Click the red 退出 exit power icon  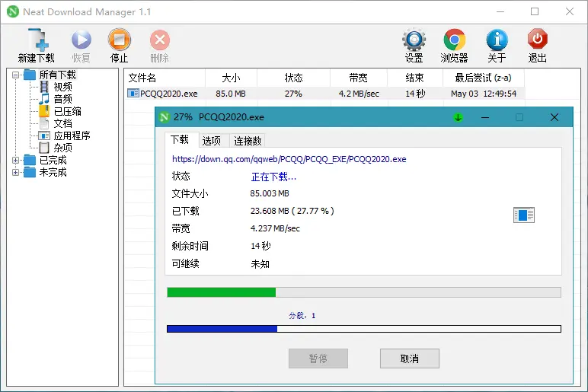coord(538,39)
